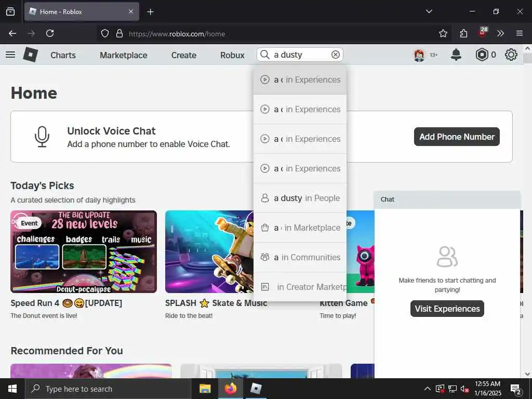Open the Windows notification center icon
The width and height of the screenshot is (532, 399).
tap(515, 389)
